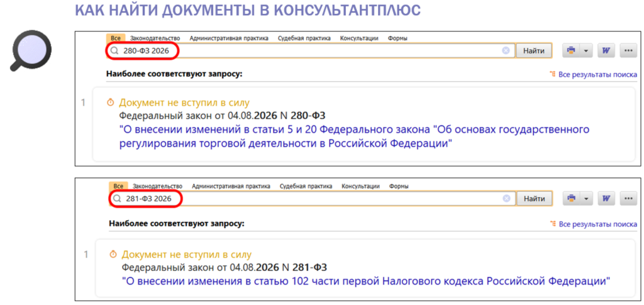The height and width of the screenshot is (305, 644).
Task: Open Все результаты поиска link in the 281-ФЗ panel
Action: coord(597,225)
